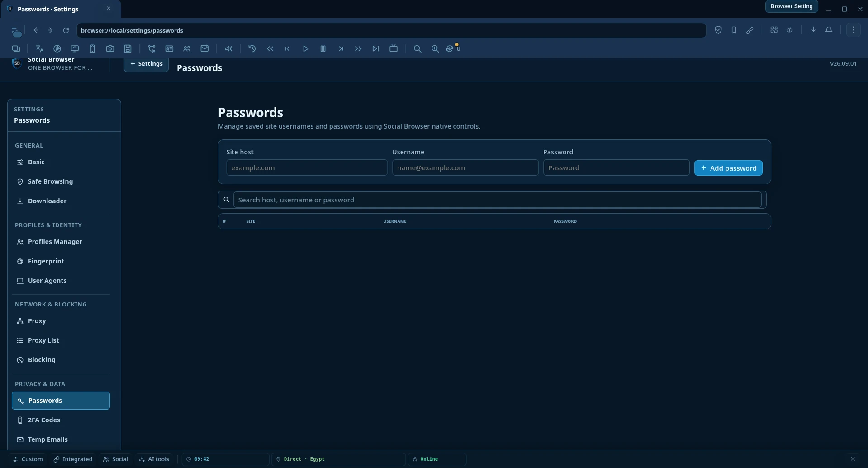
Task: Focus the password search box
Action: click(x=497, y=200)
